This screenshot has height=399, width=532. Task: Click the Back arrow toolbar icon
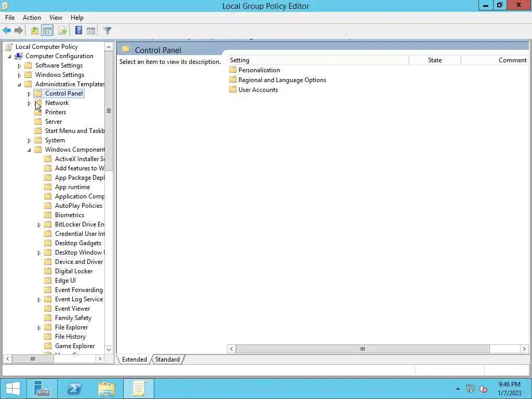(x=7, y=31)
